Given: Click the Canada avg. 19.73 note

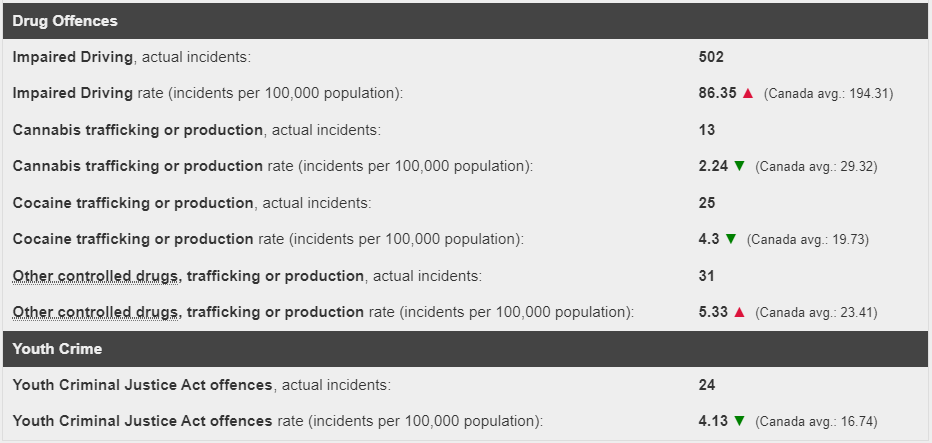Looking at the screenshot, I should click(x=808, y=240).
